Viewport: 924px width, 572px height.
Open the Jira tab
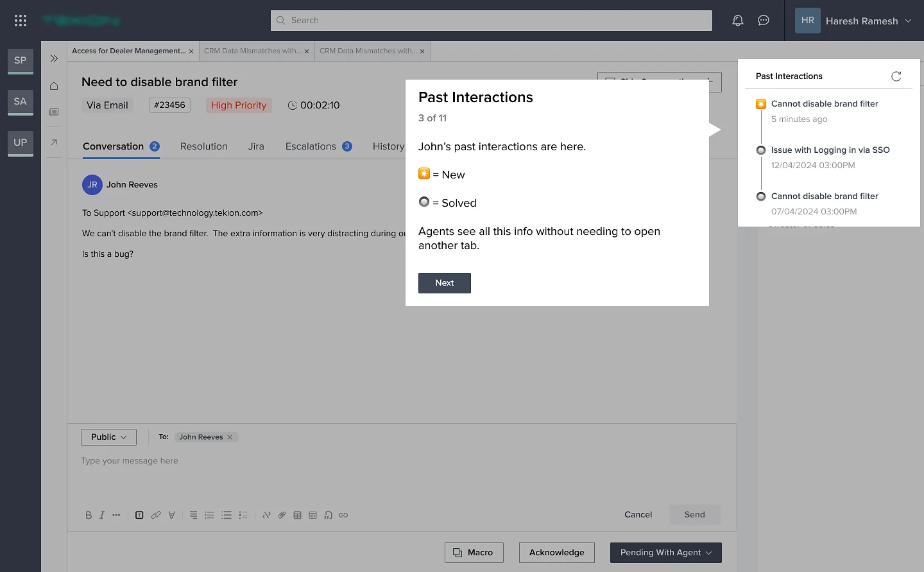coord(256,146)
